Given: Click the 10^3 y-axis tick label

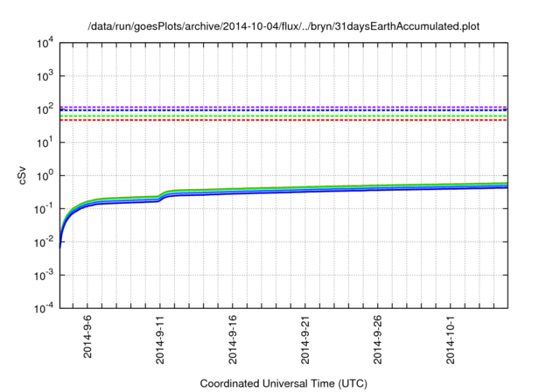Looking at the screenshot, I should click(45, 76).
